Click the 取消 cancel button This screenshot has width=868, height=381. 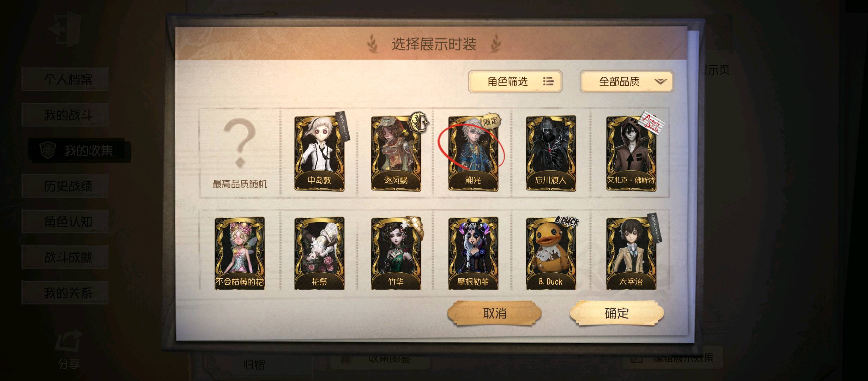point(494,313)
